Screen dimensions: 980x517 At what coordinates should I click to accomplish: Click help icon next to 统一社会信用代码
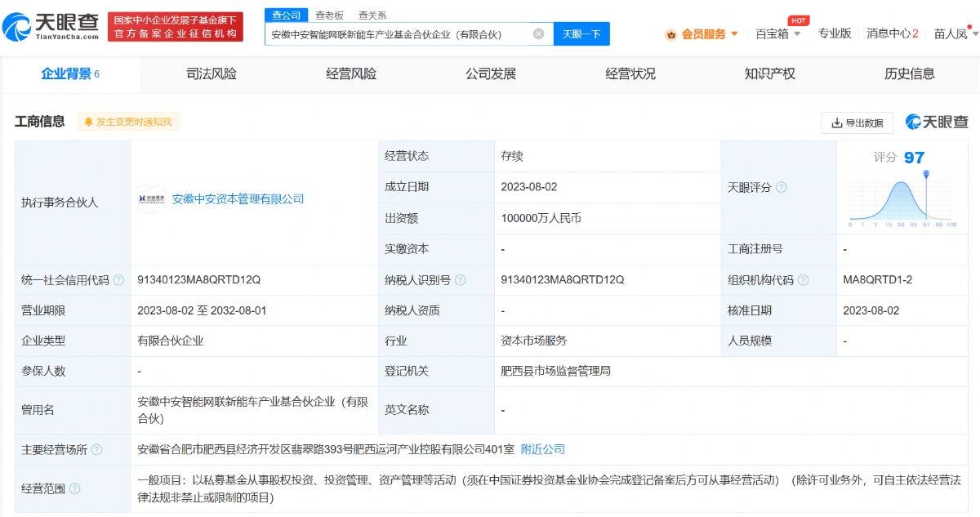pos(119,280)
